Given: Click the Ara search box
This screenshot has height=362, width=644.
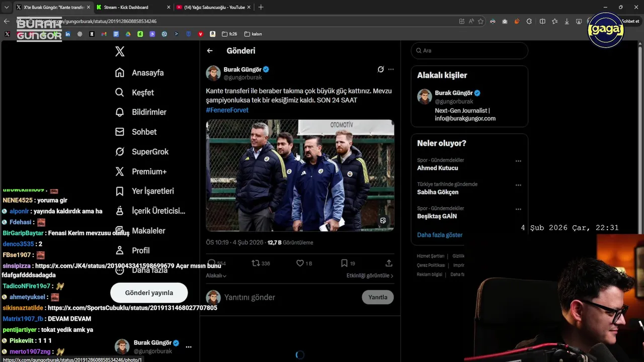Looking at the screenshot, I should coord(469,50).
